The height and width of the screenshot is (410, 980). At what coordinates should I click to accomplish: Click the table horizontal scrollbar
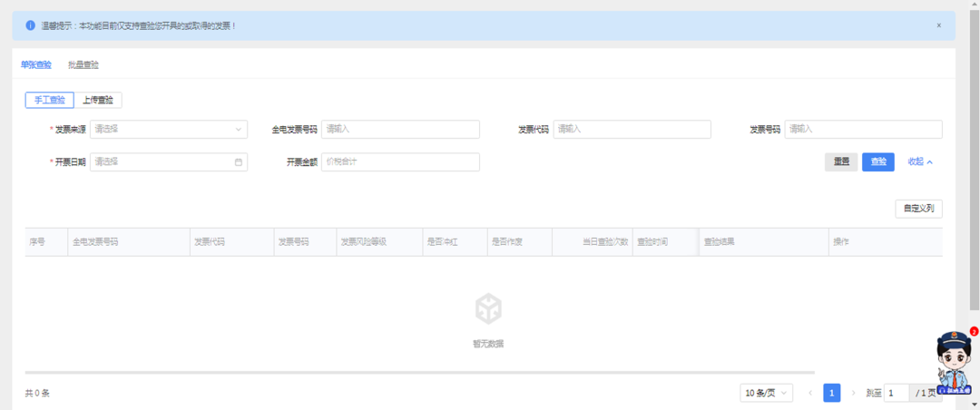click(x=420, y=373)
